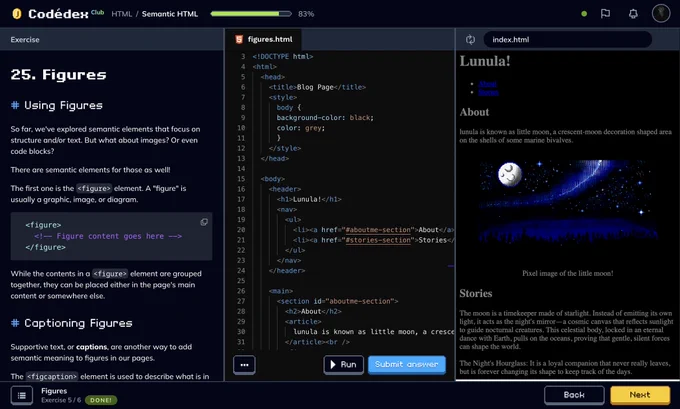
Task: Click the flag report icon
Action: [x=605, y=14]
